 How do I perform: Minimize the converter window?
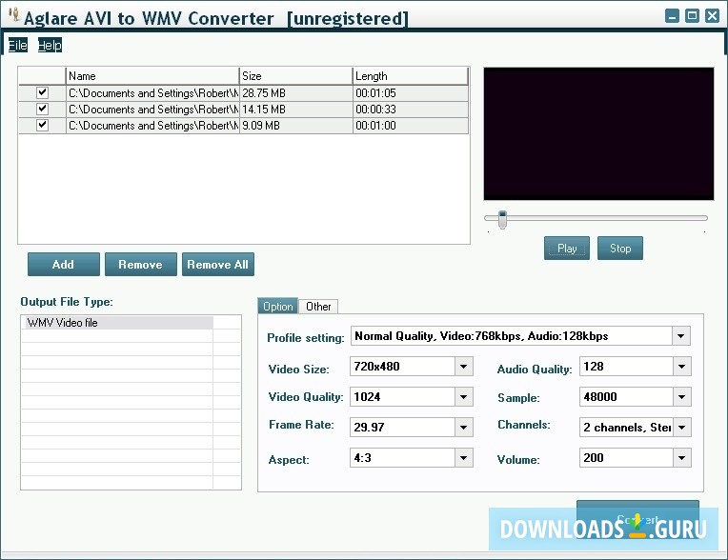click(x=672, y=16)
